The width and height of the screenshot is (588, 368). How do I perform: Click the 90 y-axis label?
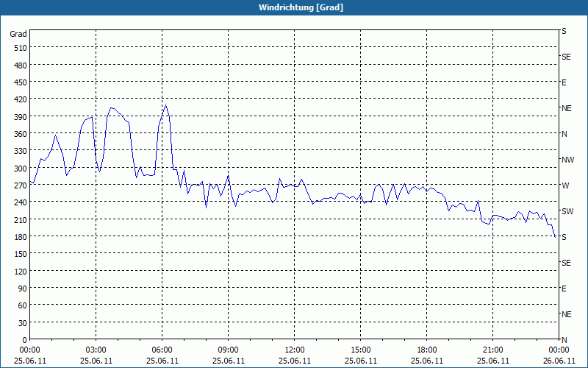tap(23, 289)
